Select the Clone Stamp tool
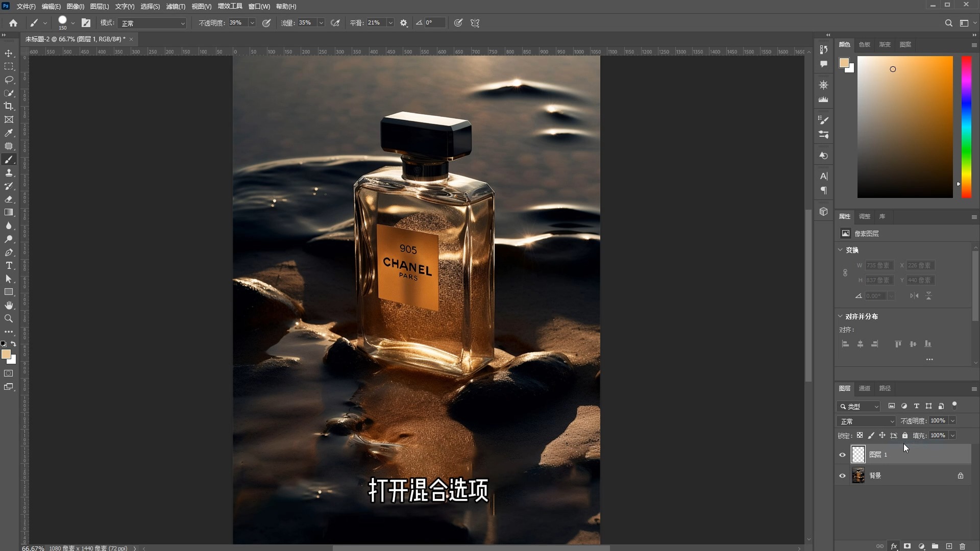Image resolution: width=980 pixels, height=551 pixels. coord(9,173)
